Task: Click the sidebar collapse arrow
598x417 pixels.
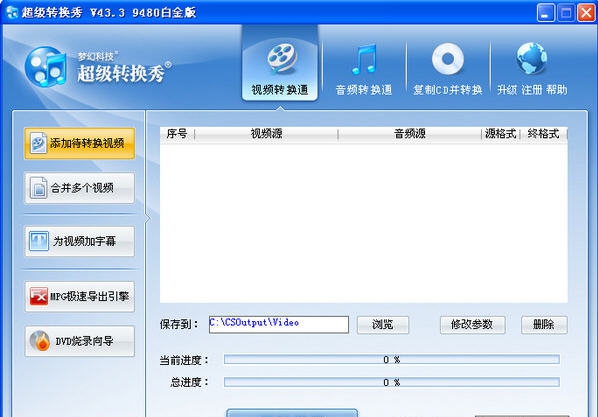Action: [x=147, y=218]
